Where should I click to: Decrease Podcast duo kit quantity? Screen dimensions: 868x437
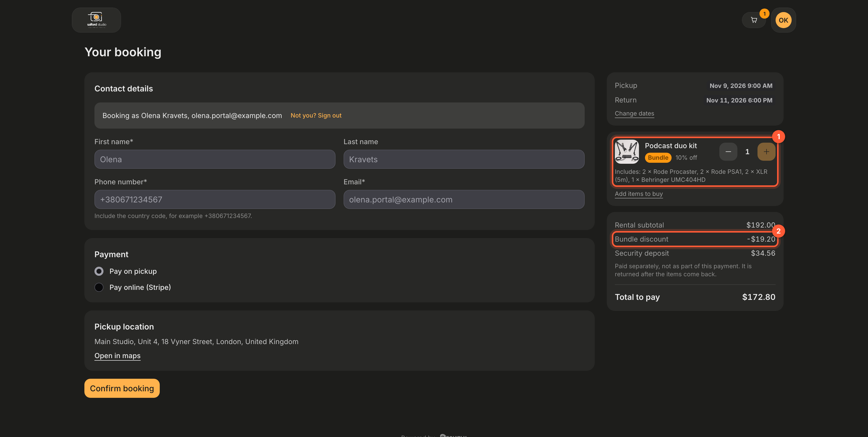[x=728, y=152]
